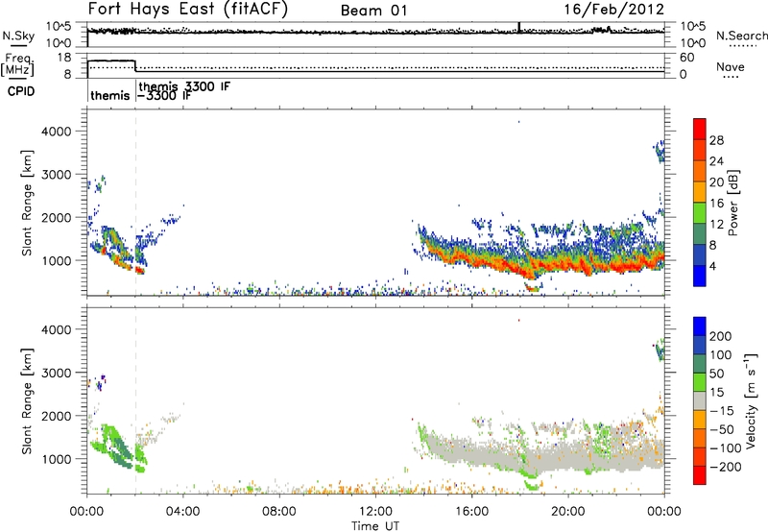Click the 'Time UT' axis title
This screenshot has width=768, height=532.
375,525
